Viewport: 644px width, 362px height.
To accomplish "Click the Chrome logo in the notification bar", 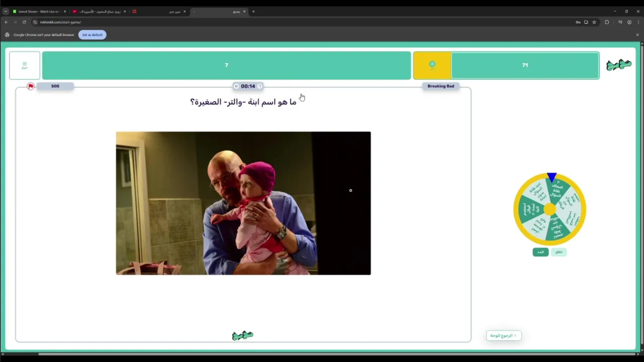I will coord(7,35).
